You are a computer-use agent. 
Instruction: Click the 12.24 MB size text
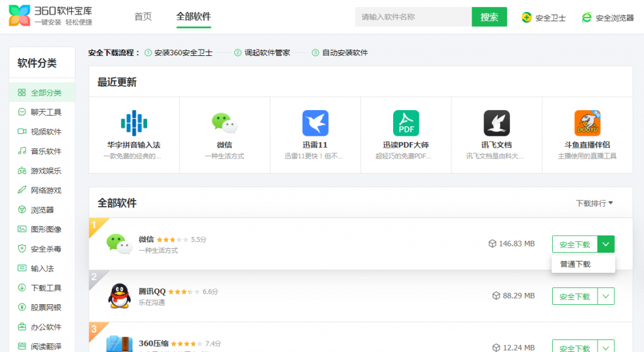click(x=519, y=348)
